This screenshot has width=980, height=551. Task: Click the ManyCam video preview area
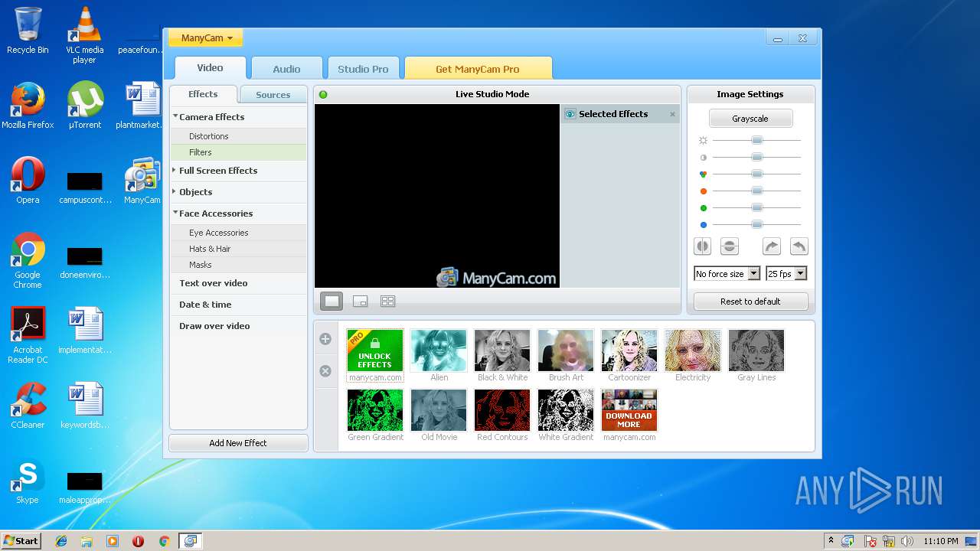point(437,196)
